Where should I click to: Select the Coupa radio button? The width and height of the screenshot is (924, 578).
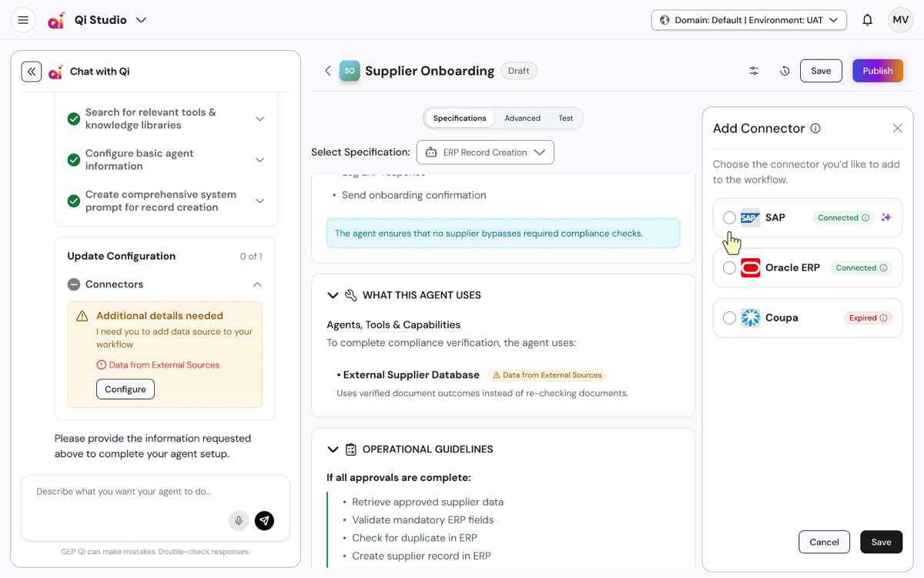click(729, 318)
